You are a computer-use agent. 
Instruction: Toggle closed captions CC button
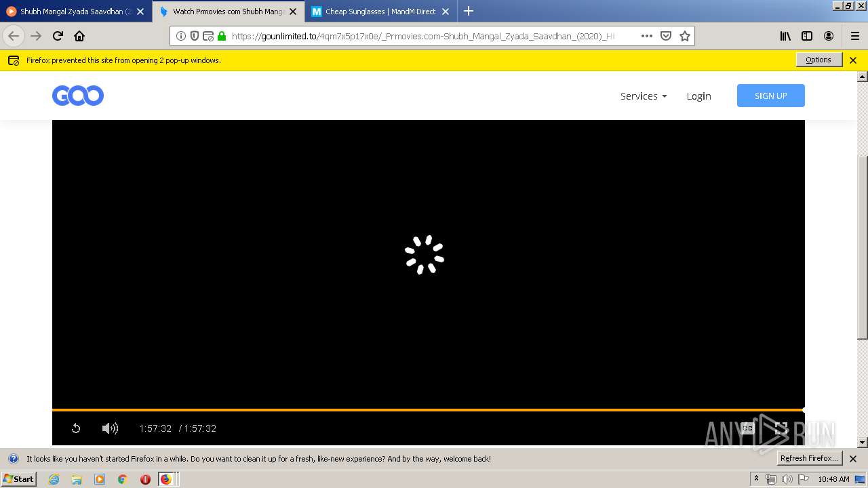tap(747, 428)
